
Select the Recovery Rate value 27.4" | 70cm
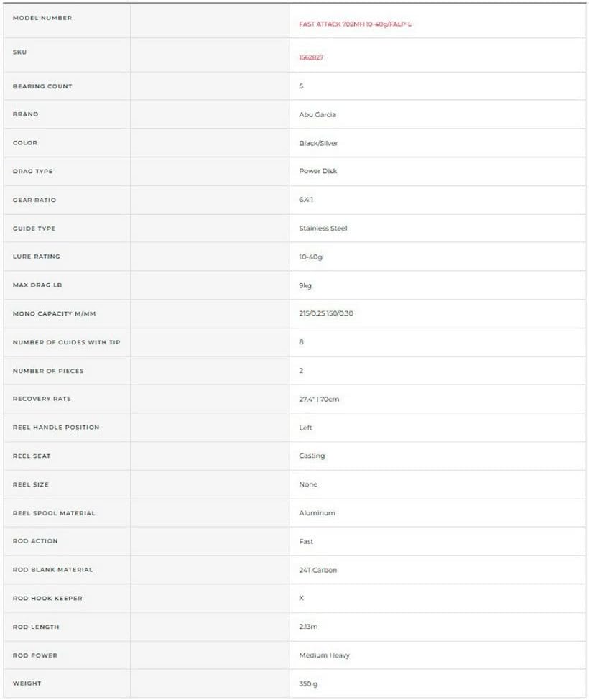click(319, 399)
